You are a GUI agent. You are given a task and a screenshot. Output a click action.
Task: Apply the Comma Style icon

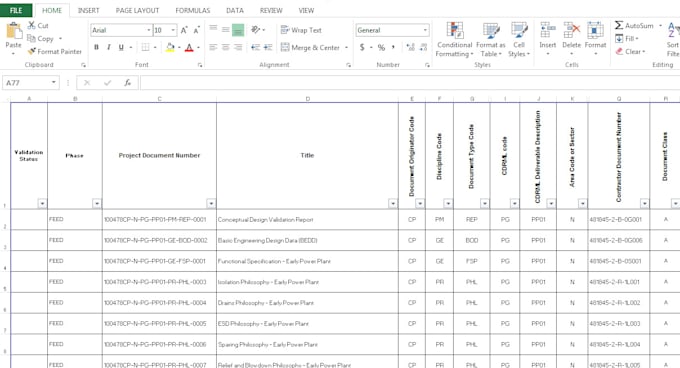click(393, 47)
